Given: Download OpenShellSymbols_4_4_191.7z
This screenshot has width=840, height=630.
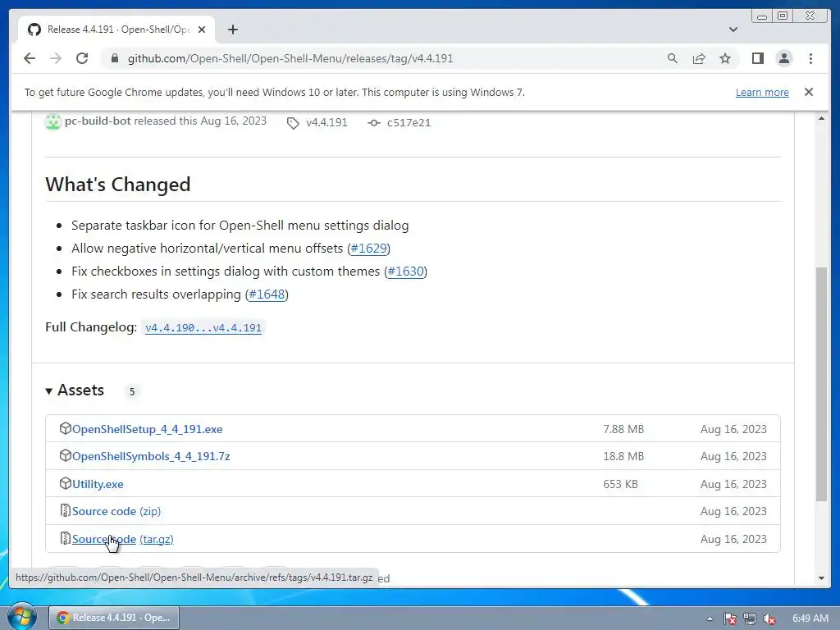Looking at the screenshot, I should coord(151,456).
